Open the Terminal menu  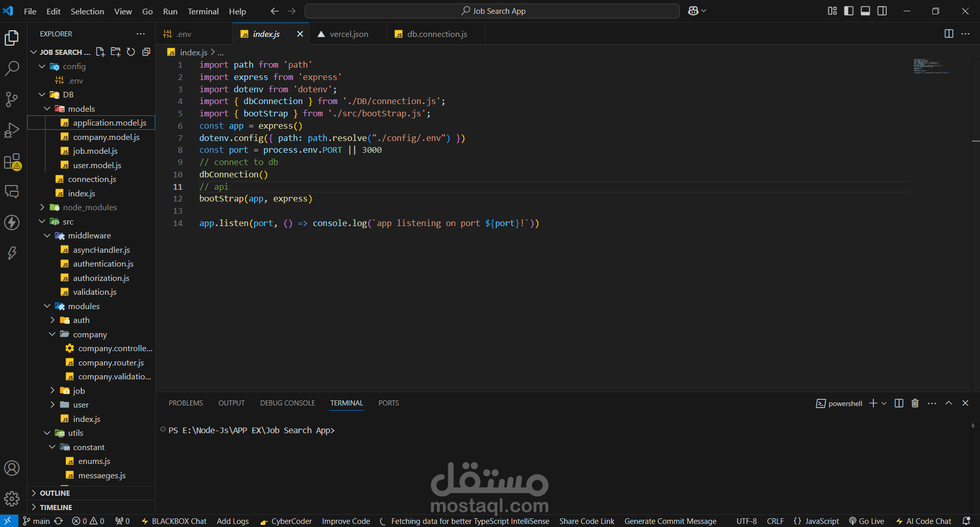tap(203, 11)
